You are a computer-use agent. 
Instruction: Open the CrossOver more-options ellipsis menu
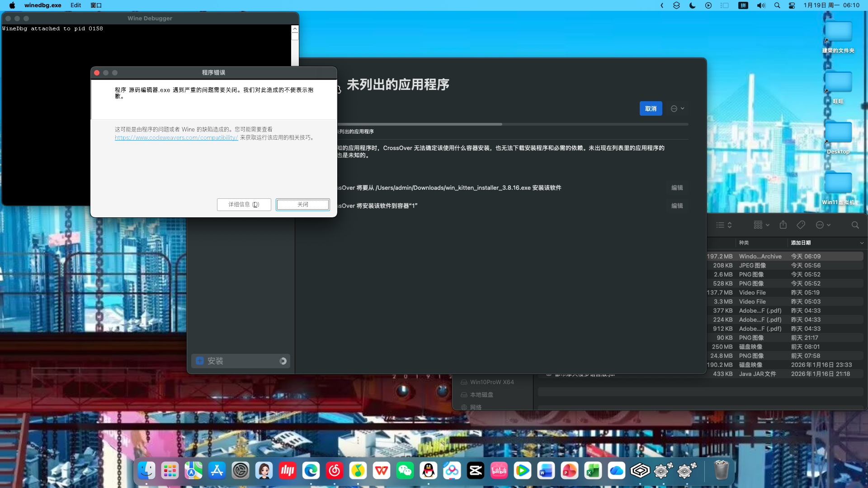click(677, 108)
